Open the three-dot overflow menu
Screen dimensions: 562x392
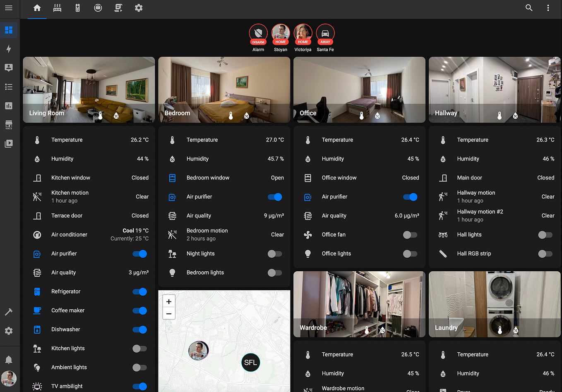pyautogui.click(x=548, y=8)
